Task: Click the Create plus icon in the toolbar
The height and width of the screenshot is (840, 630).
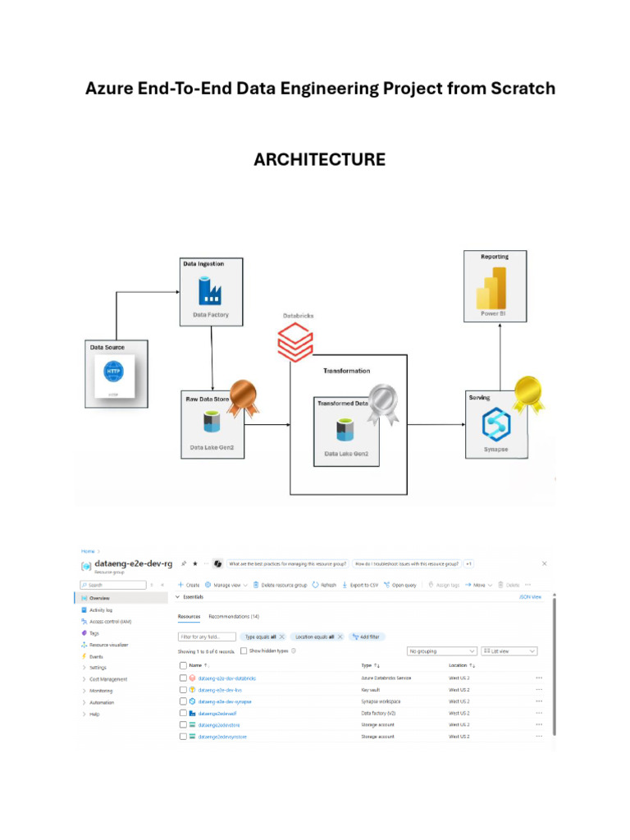Action: pos(181,584)
